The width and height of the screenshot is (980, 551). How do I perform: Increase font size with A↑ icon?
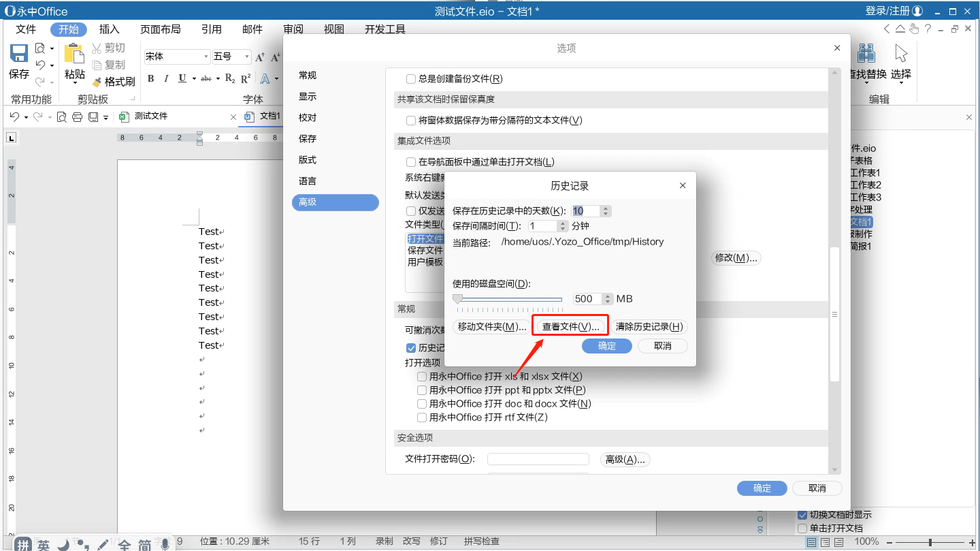(x=260, y=57)
